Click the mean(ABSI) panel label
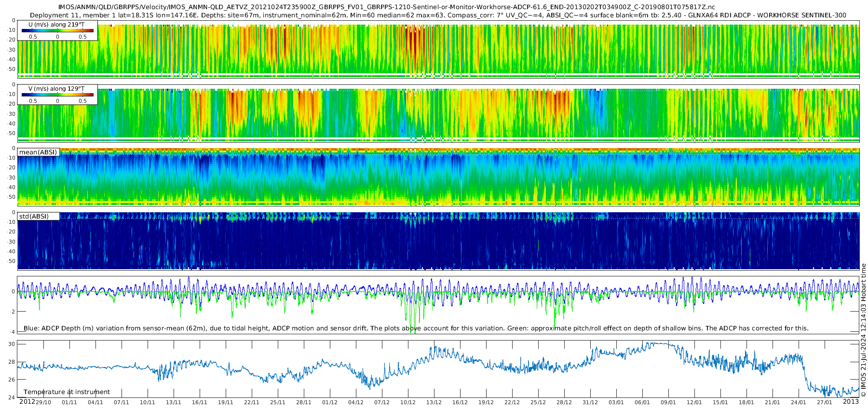This screenshot has height=410, width=868. [38, 152]
